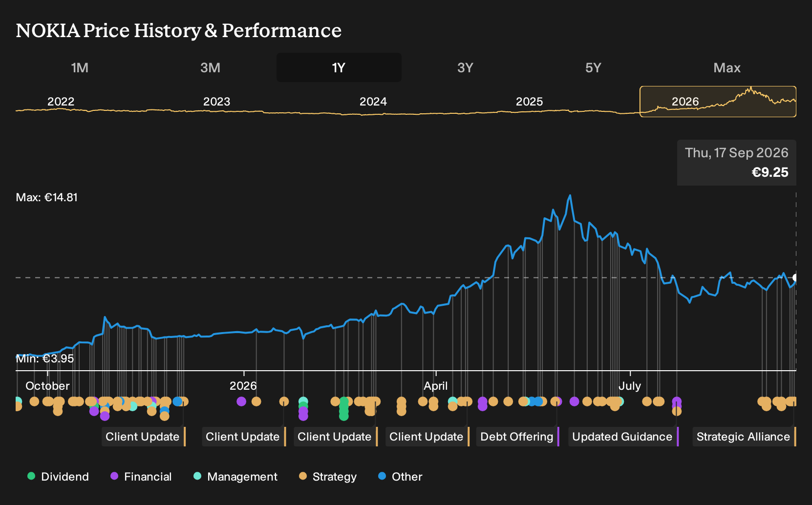
Task: Toggle the Strategy legend filter
Action: tap(328, 477)
